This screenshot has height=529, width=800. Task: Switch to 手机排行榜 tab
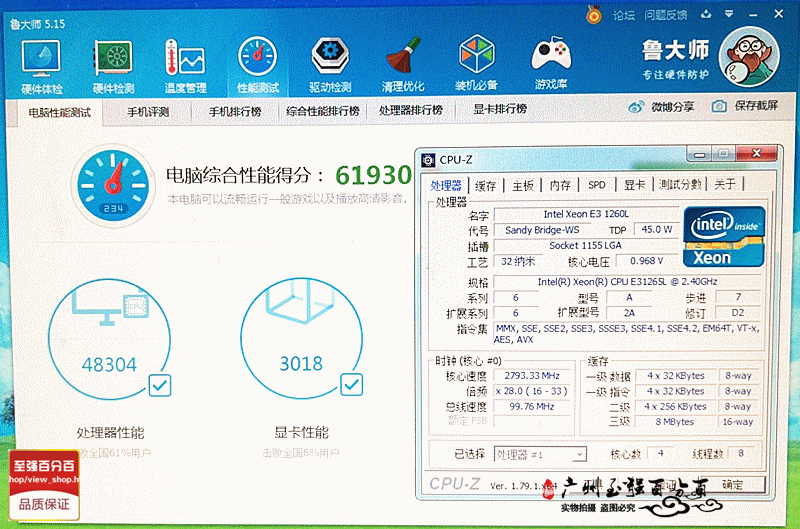pyautogui.click(x=235, y=111)
